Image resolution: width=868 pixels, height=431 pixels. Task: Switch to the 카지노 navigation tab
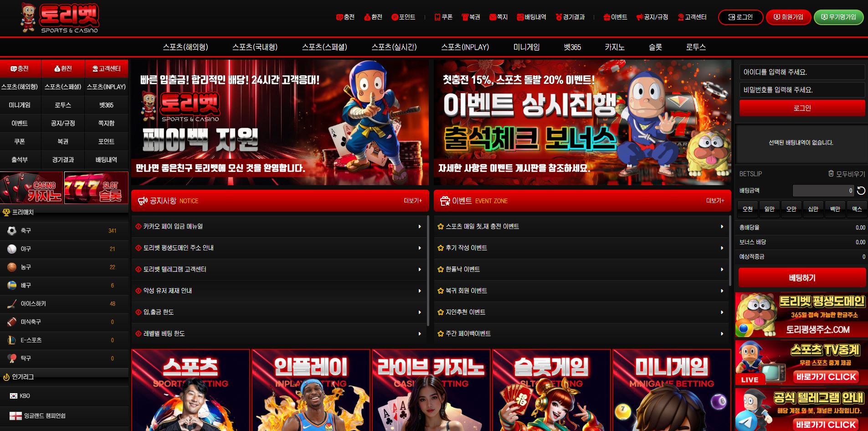[615, 47]
